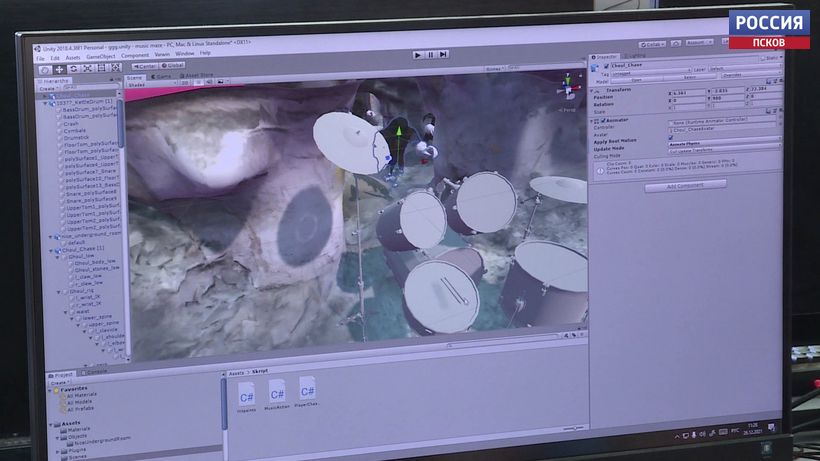This screenshot has width=820, height=461.
Task: Click the Add Component button
Action: (685, 186)
